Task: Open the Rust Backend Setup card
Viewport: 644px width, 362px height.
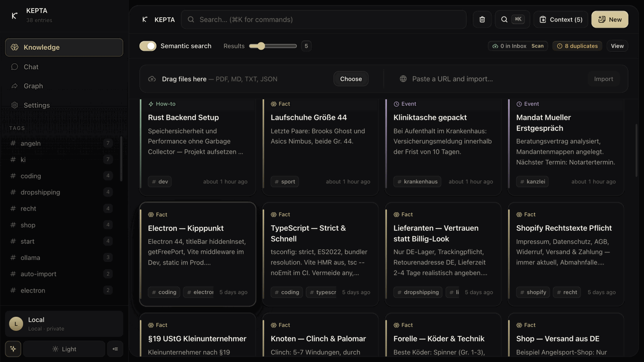Action: click(x=198, y=146)
